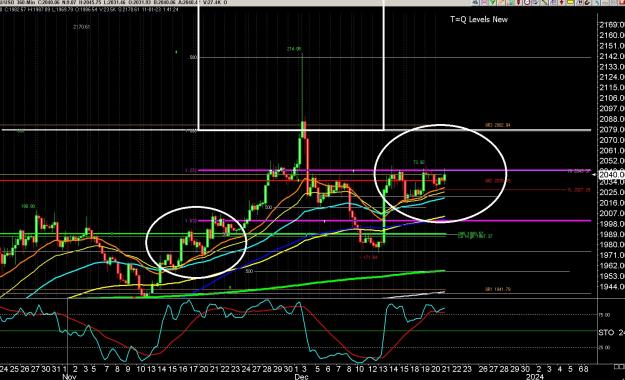Click the current price tag 2040.0
This screenshot has width=625, height=380.
[x=612, y=175]
